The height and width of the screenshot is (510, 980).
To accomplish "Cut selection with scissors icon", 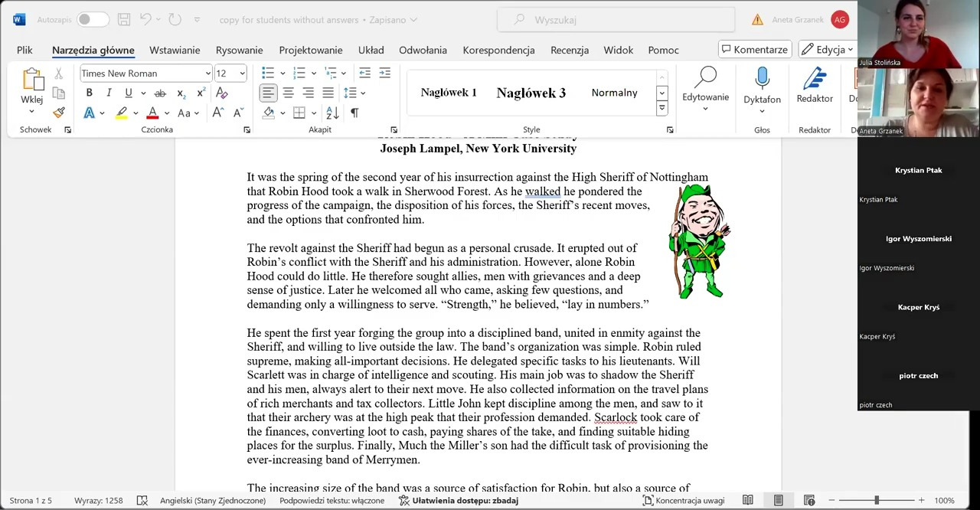I will coord(59,74).
